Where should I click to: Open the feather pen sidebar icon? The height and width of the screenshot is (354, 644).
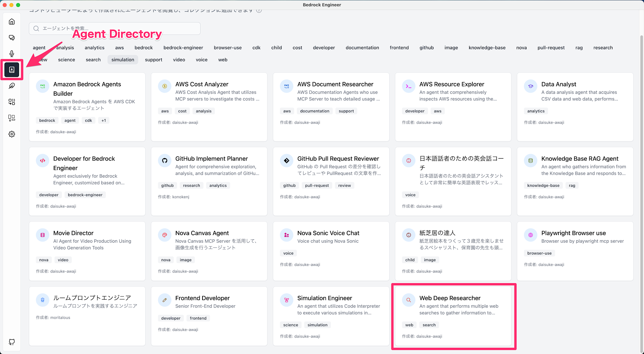tap(12, 86)
